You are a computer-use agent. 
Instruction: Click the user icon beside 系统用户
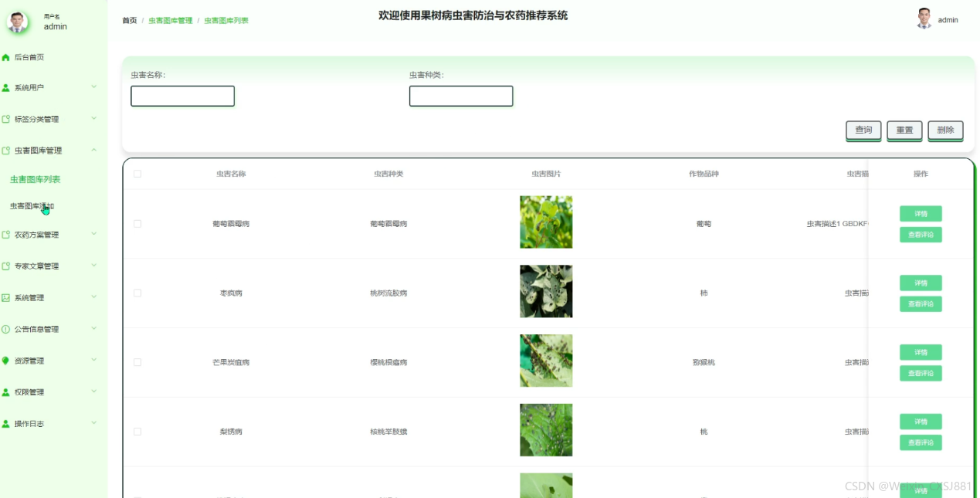[x=6, y=88]
